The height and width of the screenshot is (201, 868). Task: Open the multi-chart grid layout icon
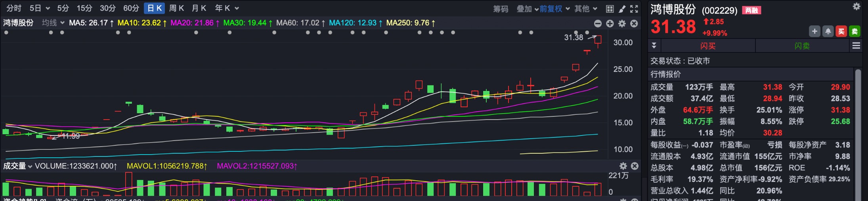click(x=610, y=9)
